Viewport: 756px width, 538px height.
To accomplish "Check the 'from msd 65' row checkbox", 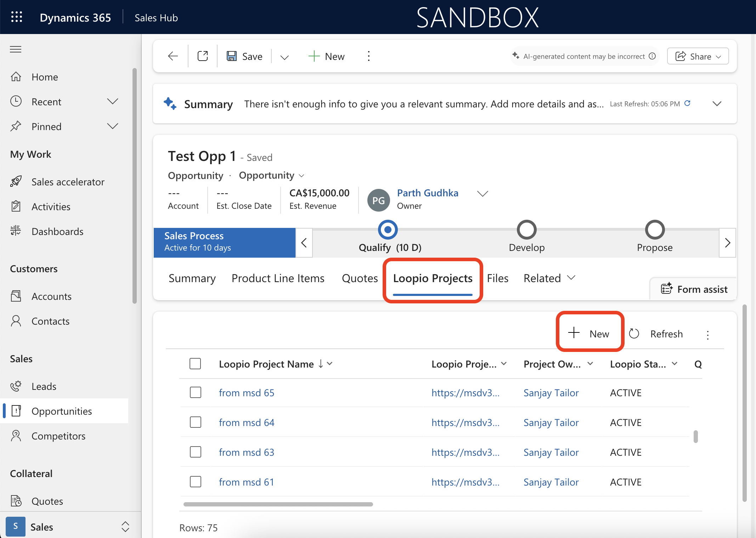I will (196, 392).
